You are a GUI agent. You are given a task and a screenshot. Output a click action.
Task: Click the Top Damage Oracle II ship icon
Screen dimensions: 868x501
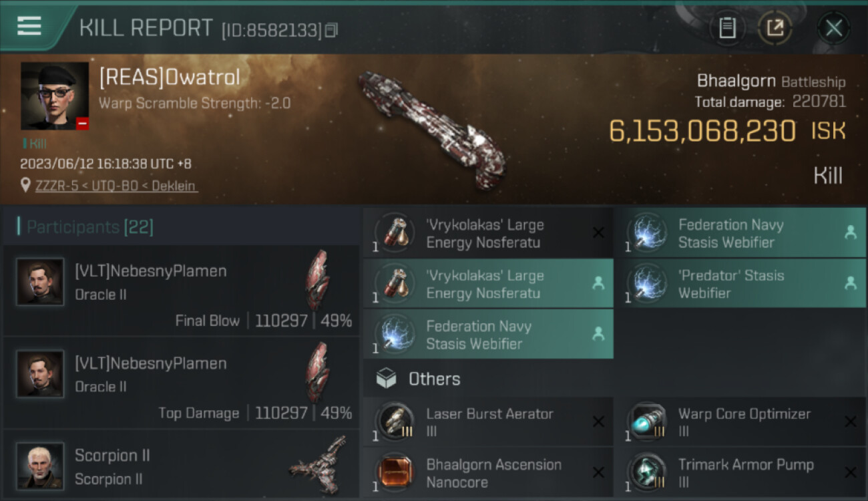coord(317,371)
